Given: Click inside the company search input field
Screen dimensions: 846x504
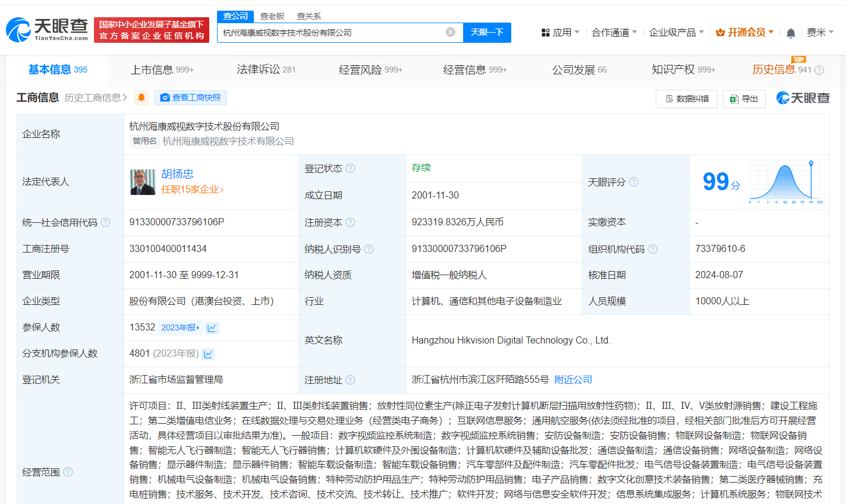Looking at the screenshot, I should [333, 32].
